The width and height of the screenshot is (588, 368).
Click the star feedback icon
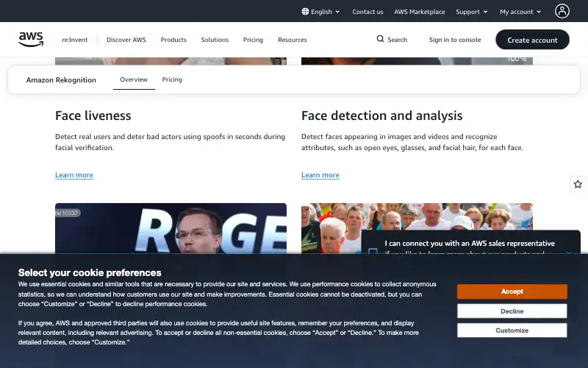[x=578, y=184]
